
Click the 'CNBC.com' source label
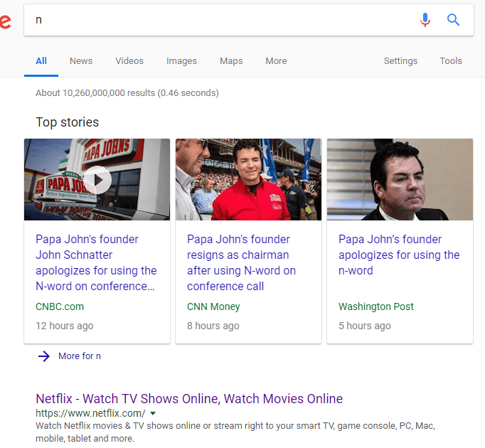[60, 306]
